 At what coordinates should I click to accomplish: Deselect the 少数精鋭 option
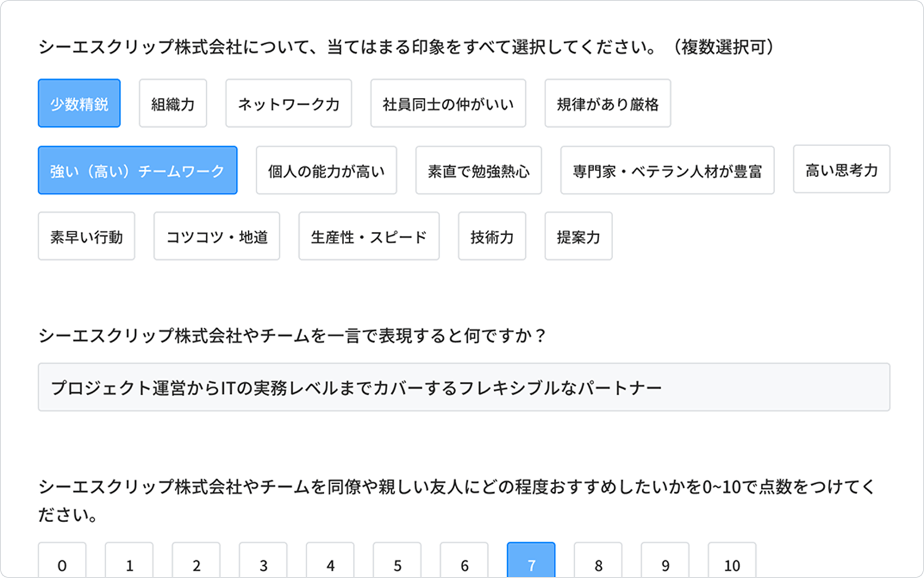pos(79,104)
